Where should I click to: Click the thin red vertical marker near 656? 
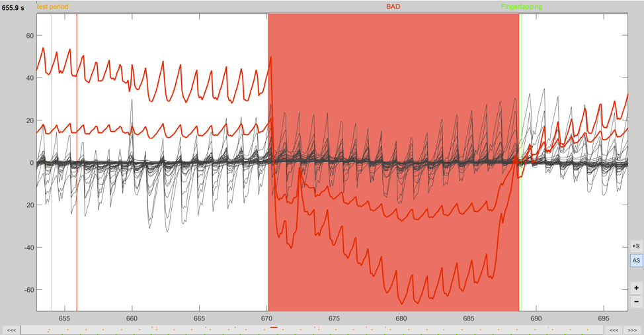click(x=77, y=162)
